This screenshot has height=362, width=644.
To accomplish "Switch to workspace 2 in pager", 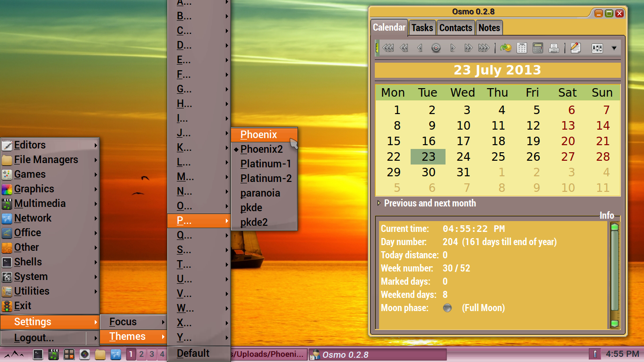I will pyautogui.click(x=141, y=354).
